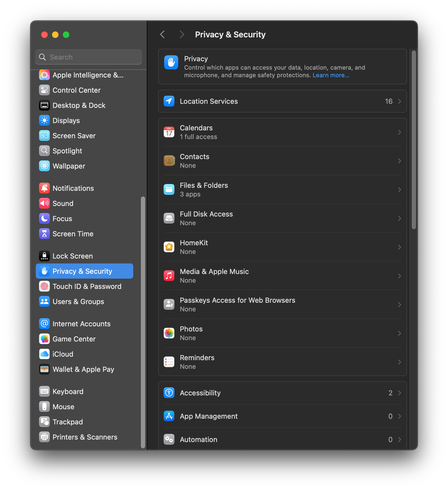This screenshot has height=490, width=448.
Task: Select Privacy & Security in sidebar
Action: tap(85, 271)
